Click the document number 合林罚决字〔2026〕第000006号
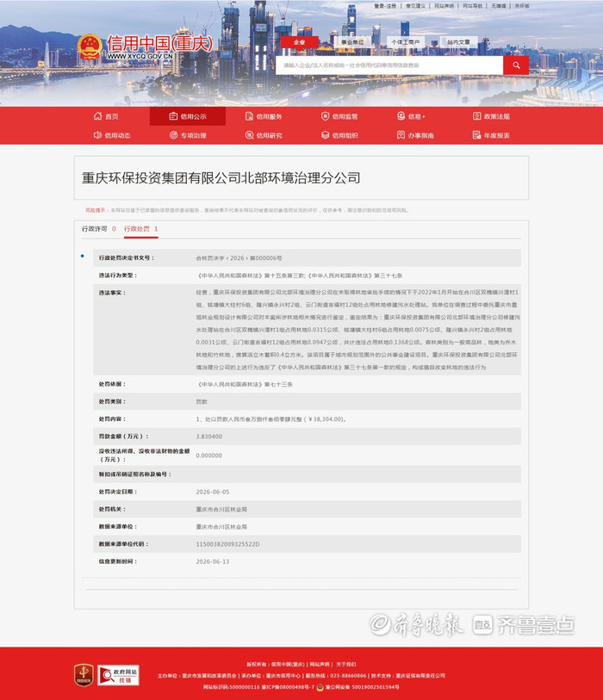The height and width of the screenshot is (700, 603). pos(239,258)
